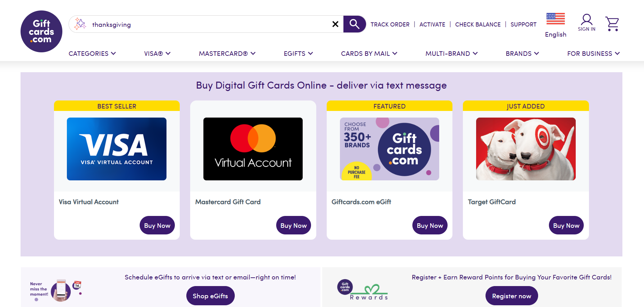The width and height of the screenshot is (644, 307).
Task: Open the shopping cart
Action: pos(612,24)
